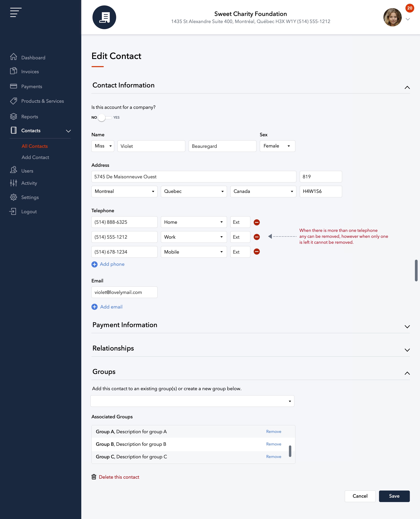Screen dimensions: 420x519
Task: Click the last name field Beauregard
Action: click(223, 146)
